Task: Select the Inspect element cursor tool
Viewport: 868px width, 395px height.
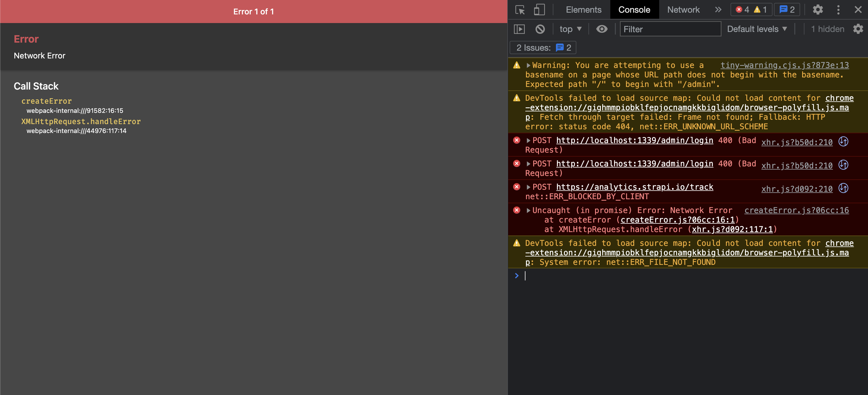Action: pyautogui.click(x=520, y=10)
